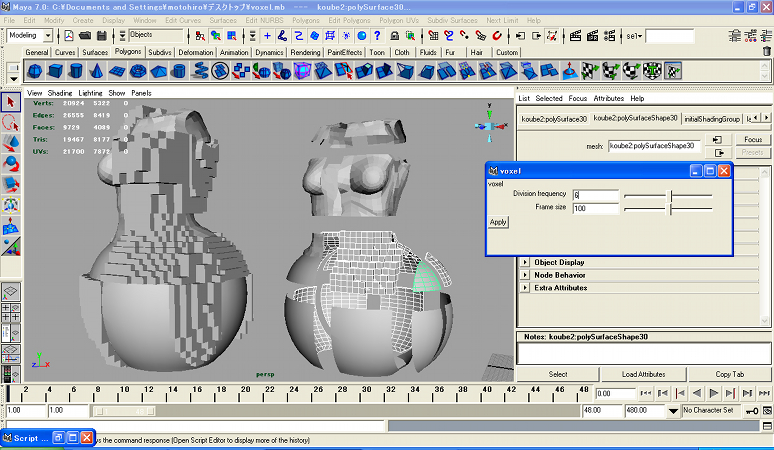
Task: Create a polygon plane from the shelf
Action: [117, 71]
